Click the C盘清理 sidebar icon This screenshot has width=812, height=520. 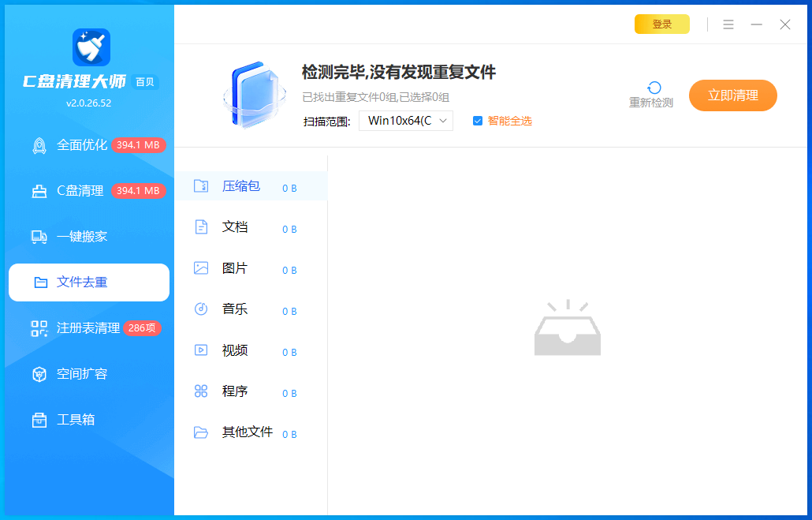[39, 191]
